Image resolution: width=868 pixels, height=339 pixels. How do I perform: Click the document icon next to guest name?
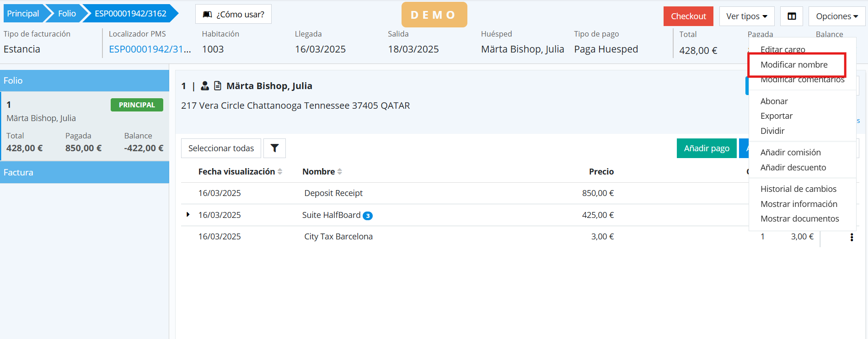[x=218, y=86]
